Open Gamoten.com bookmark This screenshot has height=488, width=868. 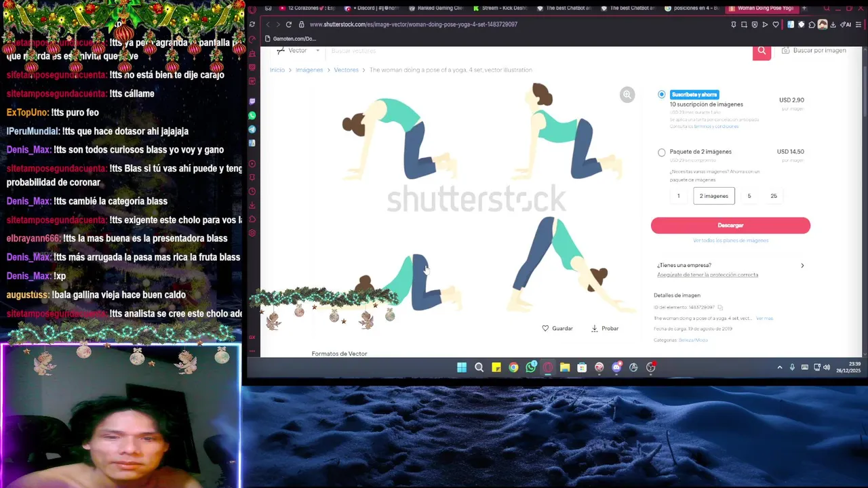(291, 39)
